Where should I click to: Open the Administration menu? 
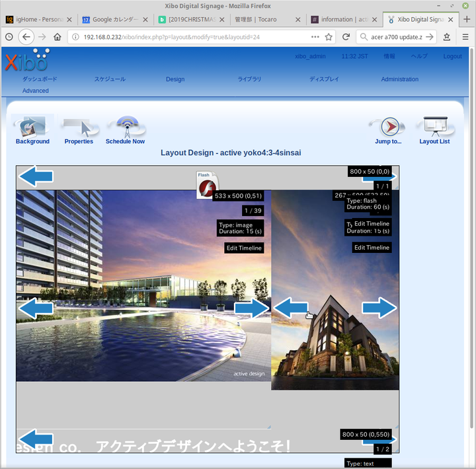400,79
